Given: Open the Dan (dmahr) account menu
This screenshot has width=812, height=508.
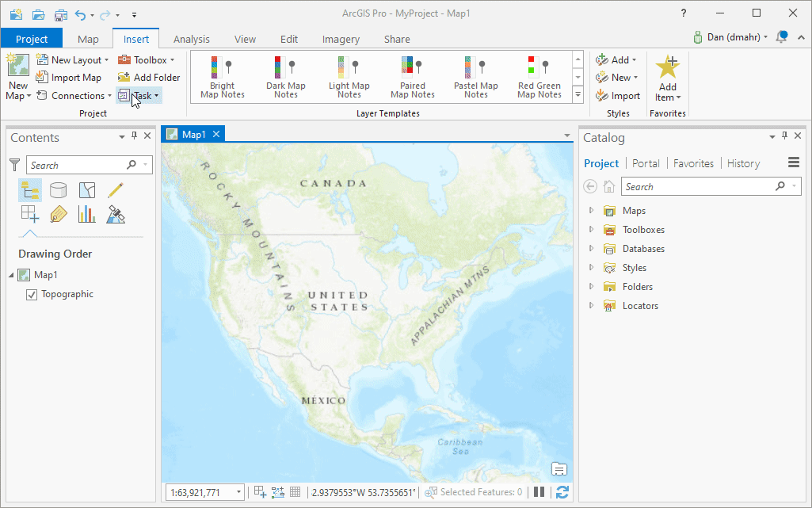Looking at the screenshot, I should (730, 37).
